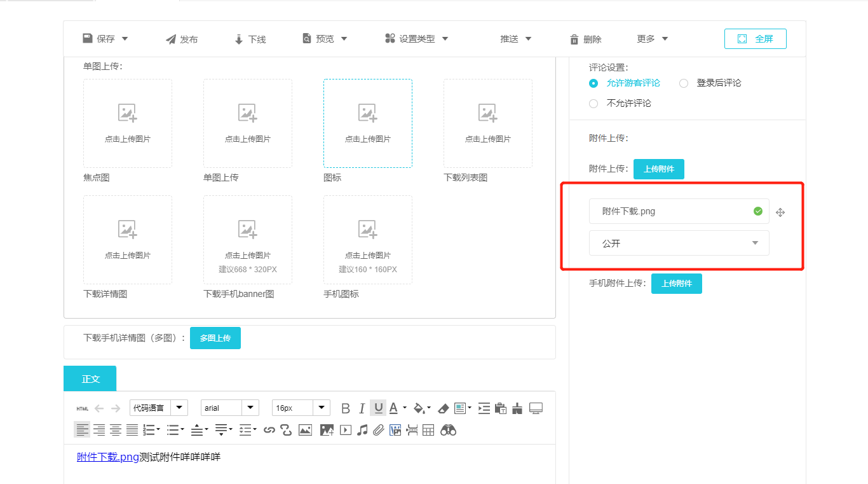Click the italic formatting icon
The image size is (868, 484).
(362, 408)
